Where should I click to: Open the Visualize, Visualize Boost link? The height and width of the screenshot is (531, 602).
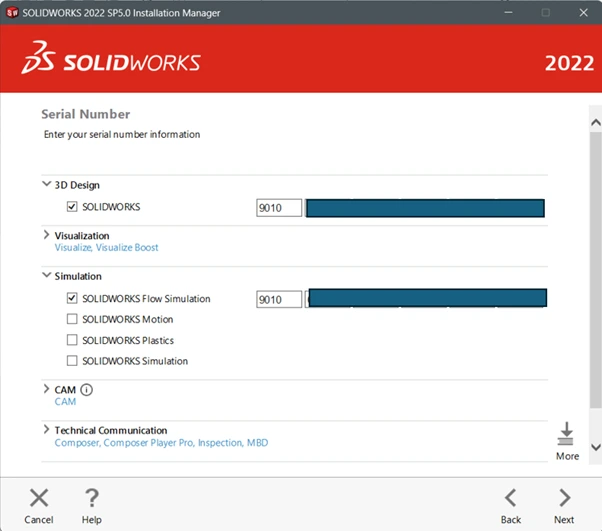coord(106,248)
